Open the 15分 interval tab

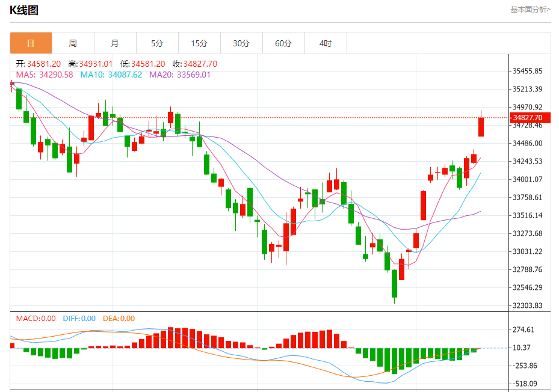pos(199,43)
